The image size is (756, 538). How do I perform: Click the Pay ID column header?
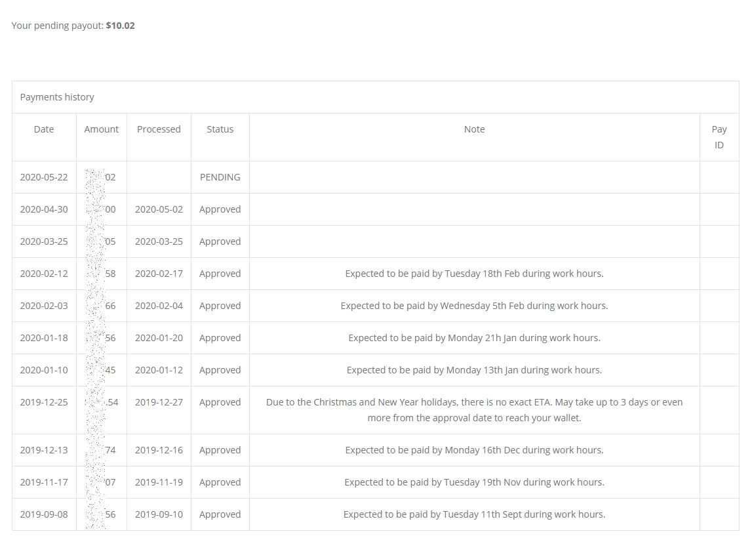coord(719,137)
